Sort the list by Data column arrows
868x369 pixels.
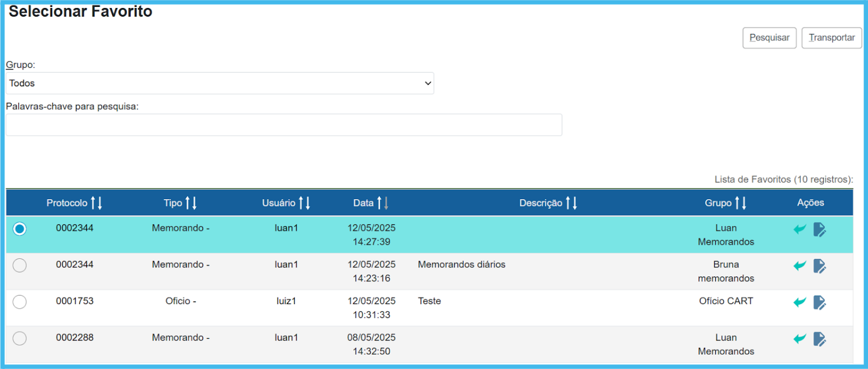[x=383, y=203]
